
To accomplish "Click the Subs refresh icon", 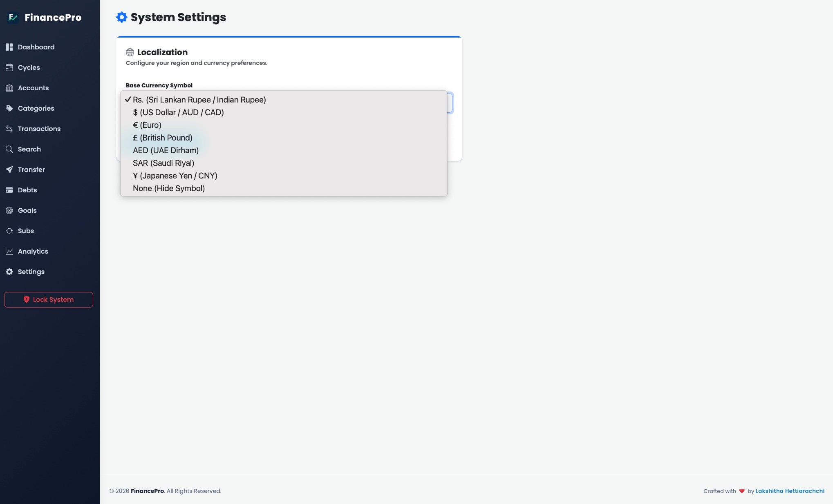I will pyautogui.click(x=9, y=231).
